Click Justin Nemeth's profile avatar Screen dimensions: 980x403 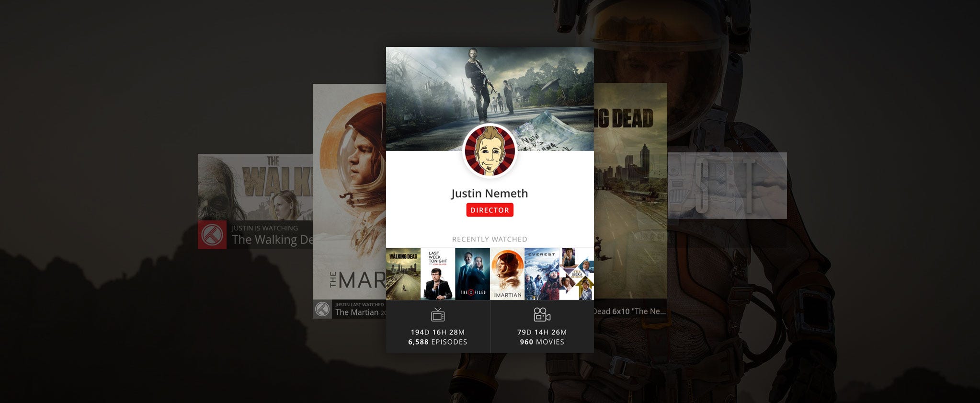490,151
